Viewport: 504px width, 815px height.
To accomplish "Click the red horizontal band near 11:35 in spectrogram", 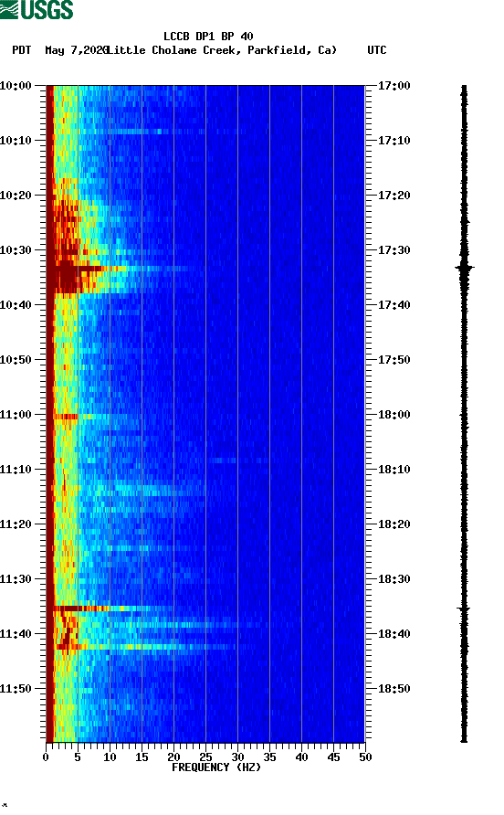I will coord(80,609).
